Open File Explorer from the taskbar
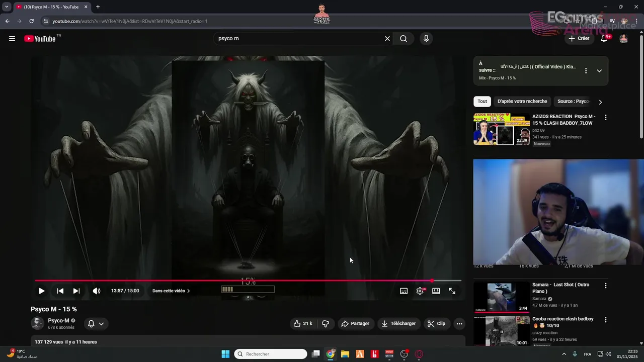This screenshot has height=362, width=644. (345, 354)
